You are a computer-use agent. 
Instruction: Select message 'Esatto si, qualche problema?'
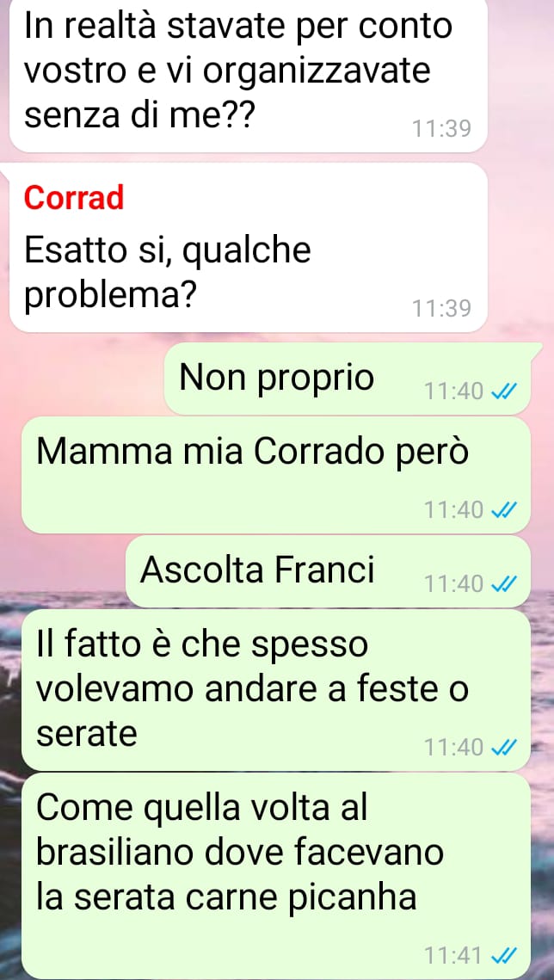tap(248, 247)
